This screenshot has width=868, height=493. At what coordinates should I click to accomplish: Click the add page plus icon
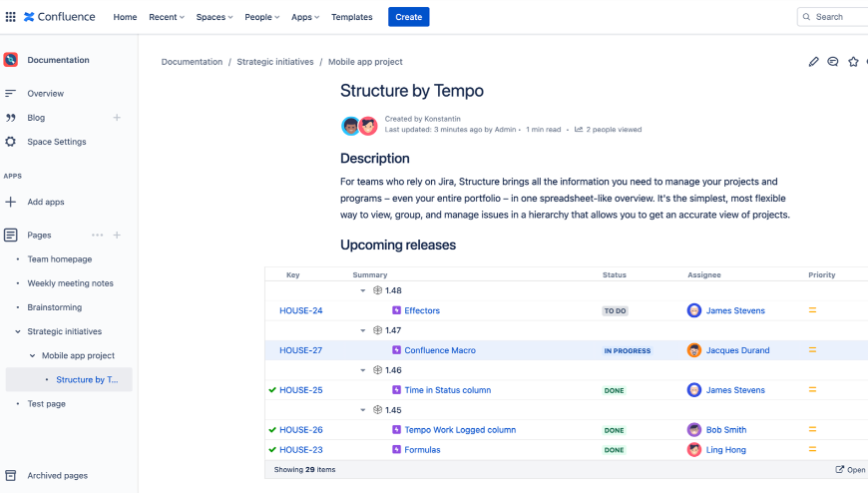117,236
